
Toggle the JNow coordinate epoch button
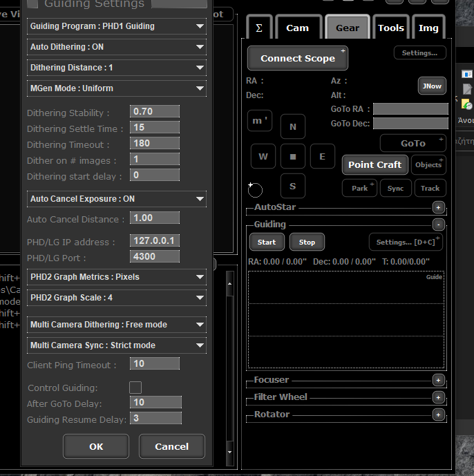[433, 86]
